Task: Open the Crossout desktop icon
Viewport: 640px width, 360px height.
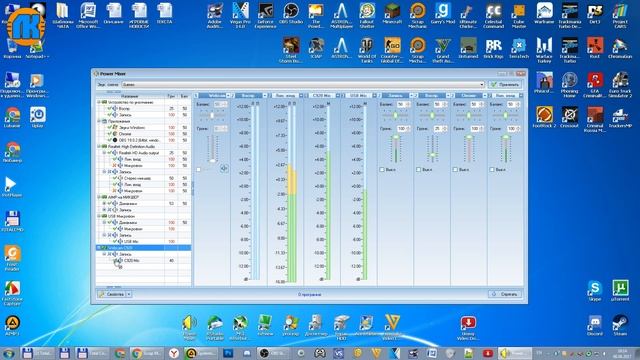Action: (569, 118)
